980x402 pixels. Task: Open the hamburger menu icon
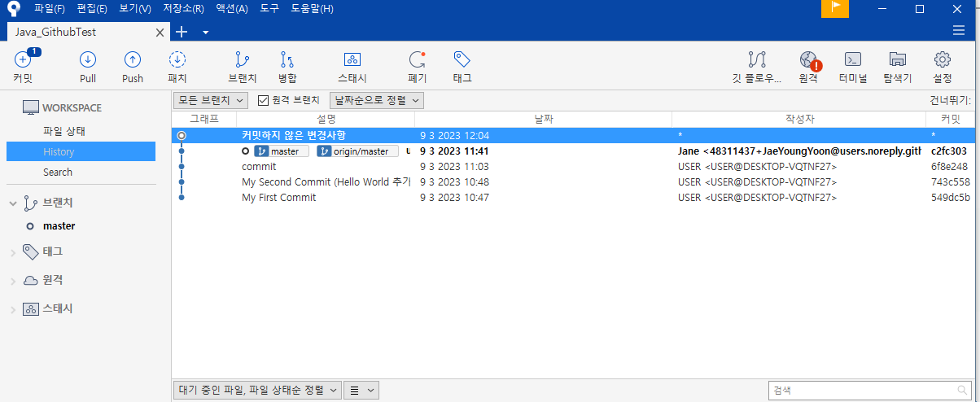click(959, 31)
